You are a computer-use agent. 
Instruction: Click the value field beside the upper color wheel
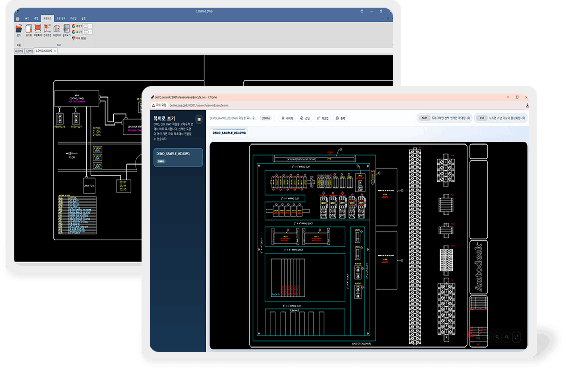(x=88, y=26)
